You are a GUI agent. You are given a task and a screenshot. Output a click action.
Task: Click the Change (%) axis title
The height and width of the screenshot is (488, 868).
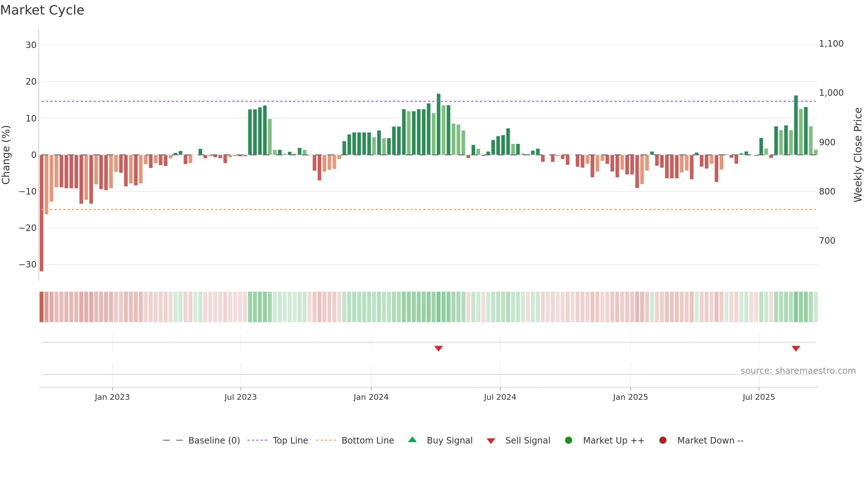6,155
